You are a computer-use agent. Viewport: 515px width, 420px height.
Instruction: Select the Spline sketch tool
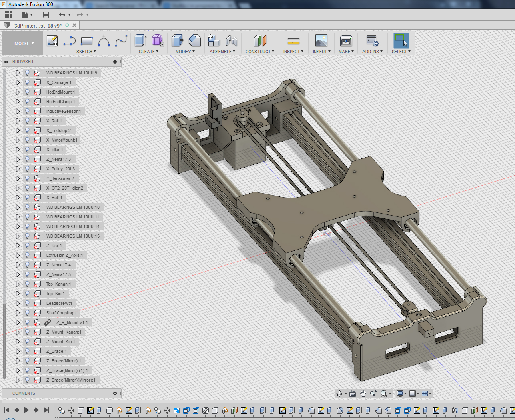point(121,40)
